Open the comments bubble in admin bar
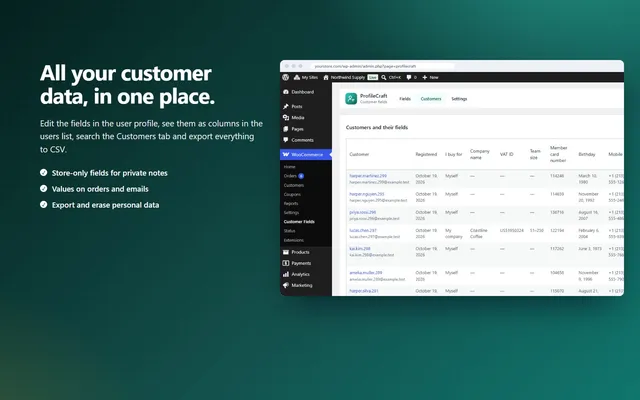The width and height of the screenshot is (640, 400). pyautogui.click(x=411, y=77)
